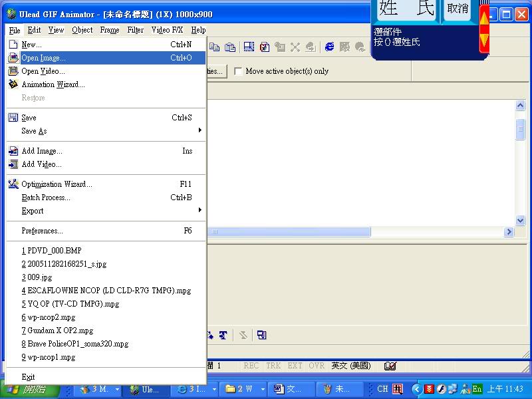Screen dimensions: 532x399
Task: Toggle Move active object(s) only checkbox
Action: (x=238, y=71)
